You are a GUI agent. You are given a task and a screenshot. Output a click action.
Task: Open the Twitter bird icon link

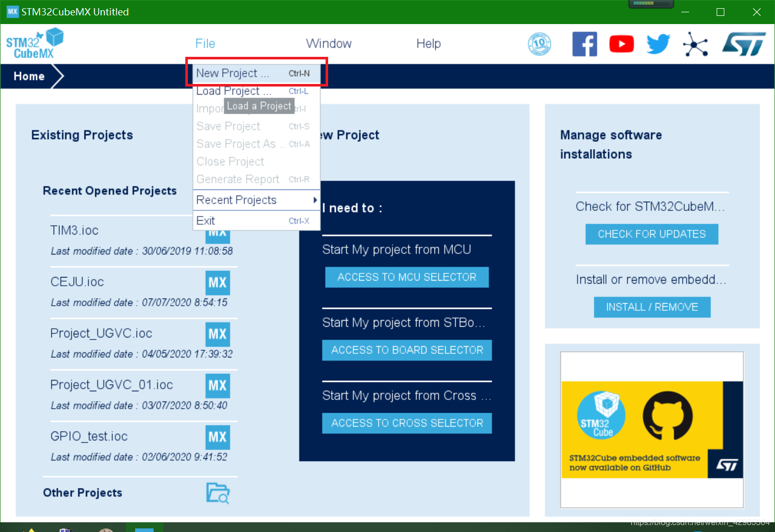tap(658, 44)
